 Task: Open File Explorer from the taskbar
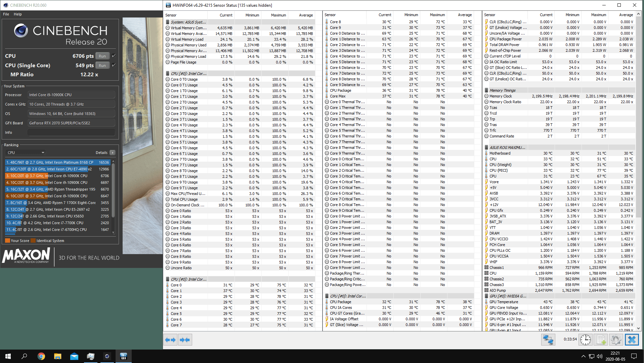click(57, 356)
